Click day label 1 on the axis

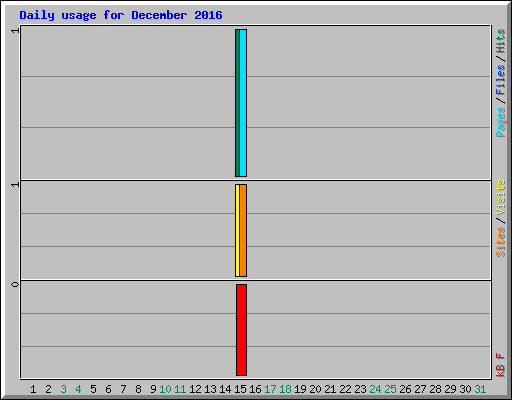click(33, 389)
